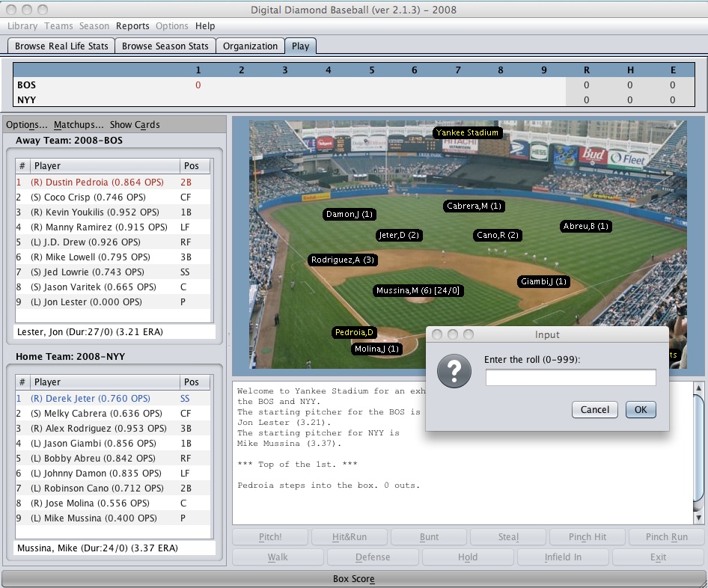Select Bobby Abreu row

click(x=113, y=458)
